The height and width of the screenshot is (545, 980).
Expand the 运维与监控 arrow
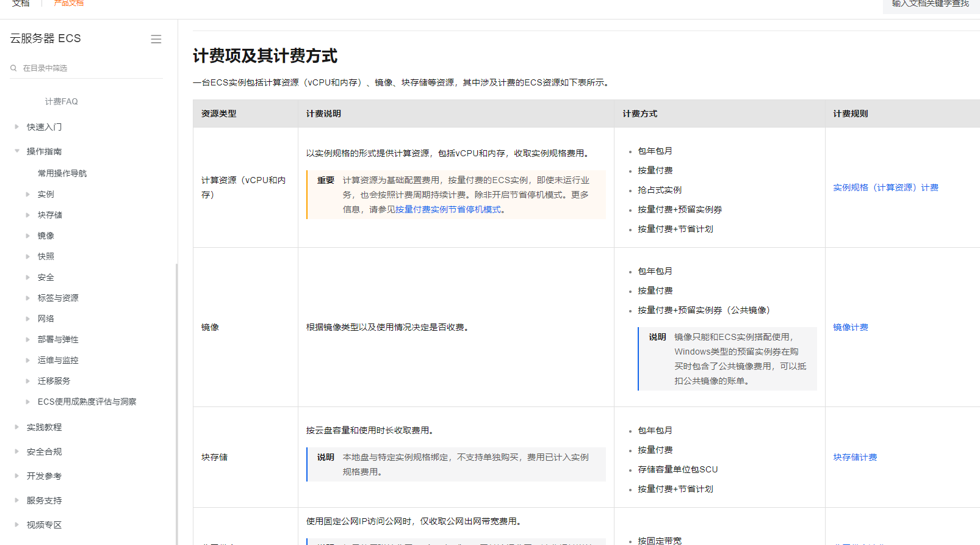[27, 360]
